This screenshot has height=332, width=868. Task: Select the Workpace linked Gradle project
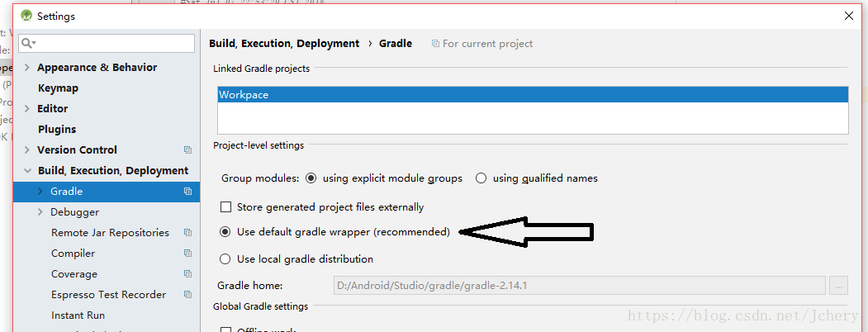[533, 95]
